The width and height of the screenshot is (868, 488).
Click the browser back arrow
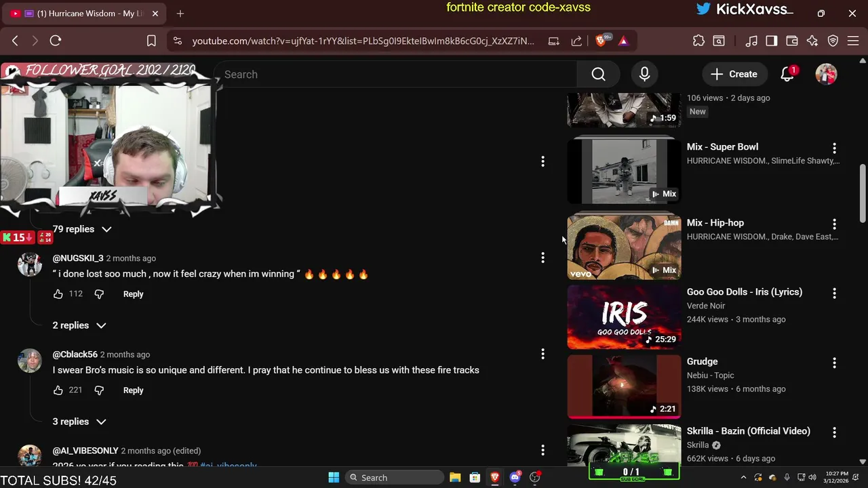point(15,41)
